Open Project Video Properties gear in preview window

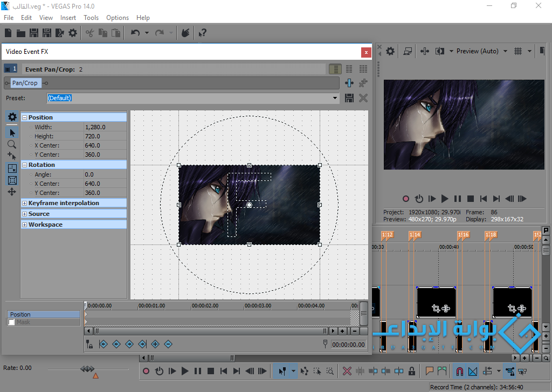pyautogui.click(x=390, y=51)
